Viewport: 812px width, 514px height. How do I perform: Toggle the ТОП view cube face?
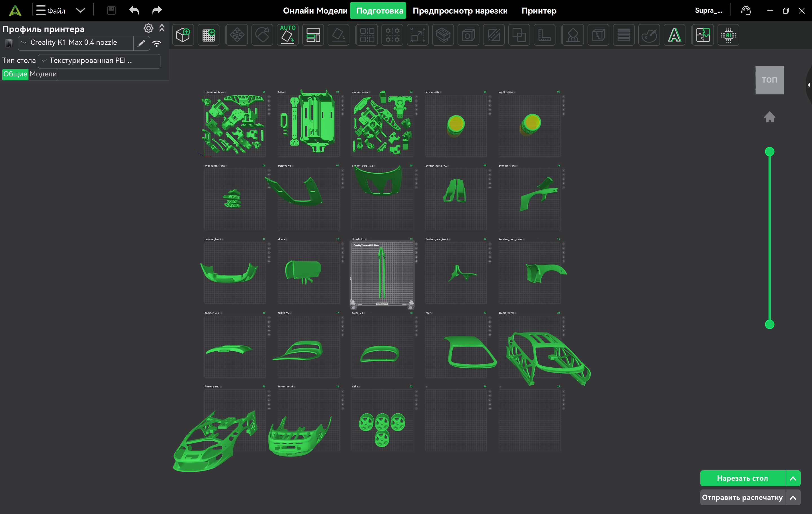click(x=769, y=80)
